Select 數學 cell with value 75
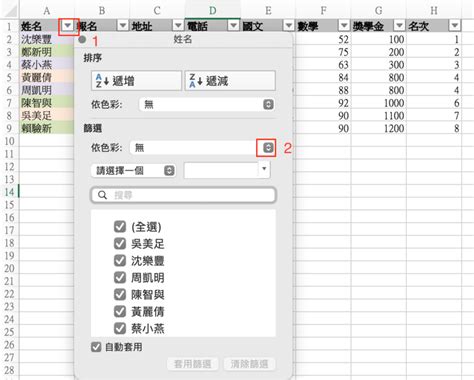Image resolution: width=474 pixels, height=380 pixels. (x=323, y=52)
